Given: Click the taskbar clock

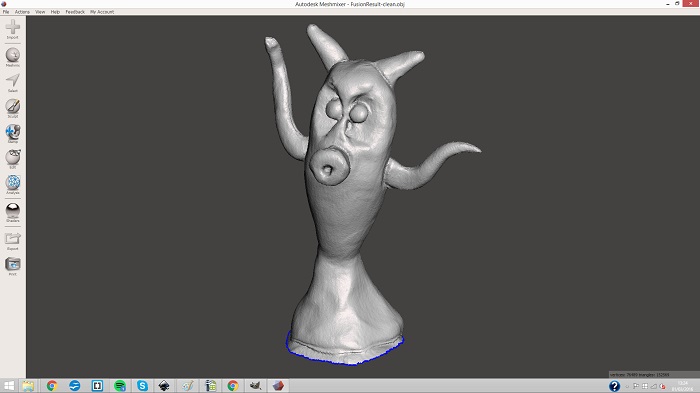Looking at the screenshot, I should [683, 386].
